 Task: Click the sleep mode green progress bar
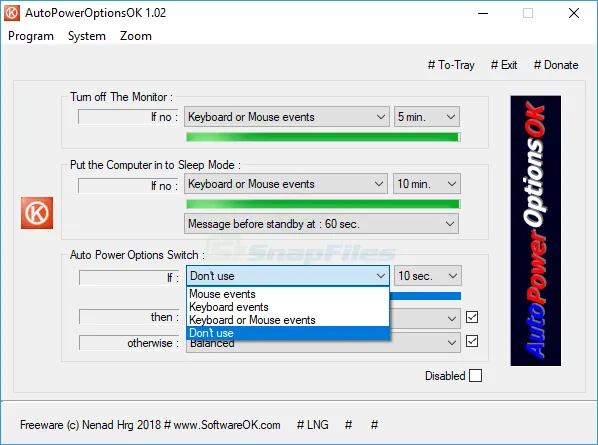pos(323,204)
